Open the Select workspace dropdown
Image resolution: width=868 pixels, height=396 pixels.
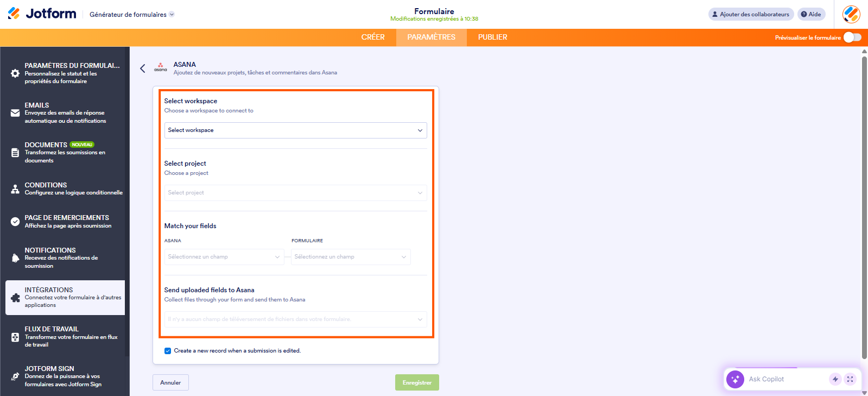coord(295,130)
